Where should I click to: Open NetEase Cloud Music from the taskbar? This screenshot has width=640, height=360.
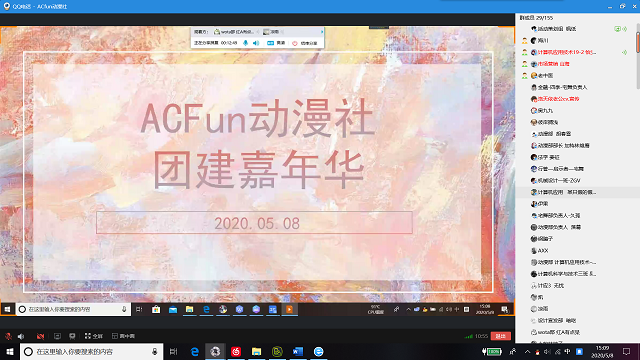coord(236,351)
